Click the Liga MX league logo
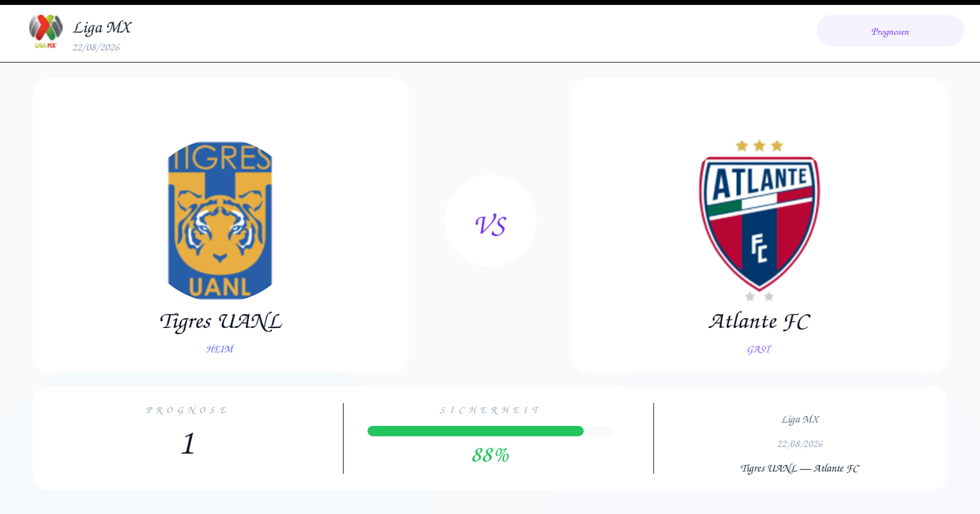The image size is (980, 514). 46,32
